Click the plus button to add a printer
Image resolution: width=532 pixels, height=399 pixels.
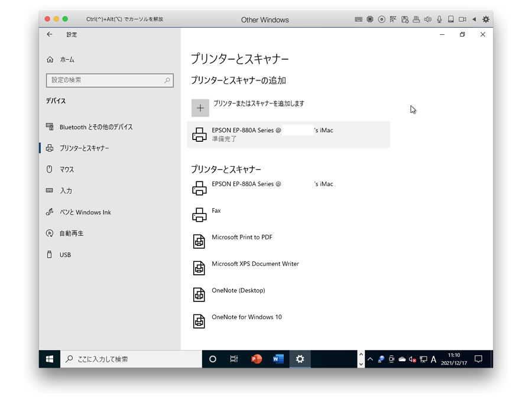[200, 108]
